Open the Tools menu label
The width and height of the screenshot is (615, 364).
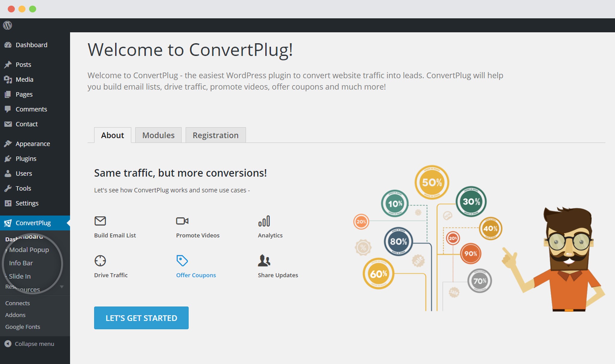tap(23, 188)
